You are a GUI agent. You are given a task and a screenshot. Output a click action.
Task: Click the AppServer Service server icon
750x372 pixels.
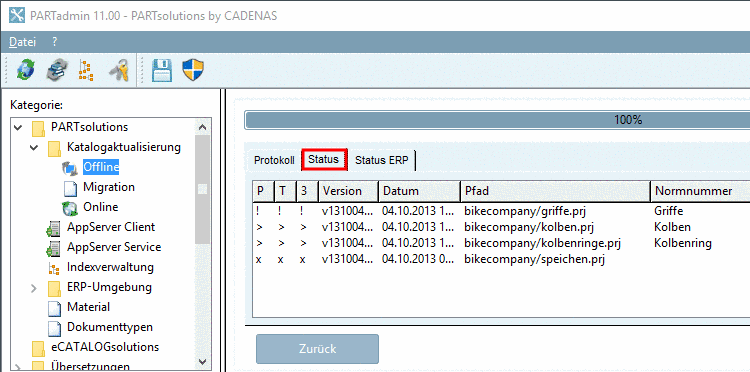[x=53, y=248]
